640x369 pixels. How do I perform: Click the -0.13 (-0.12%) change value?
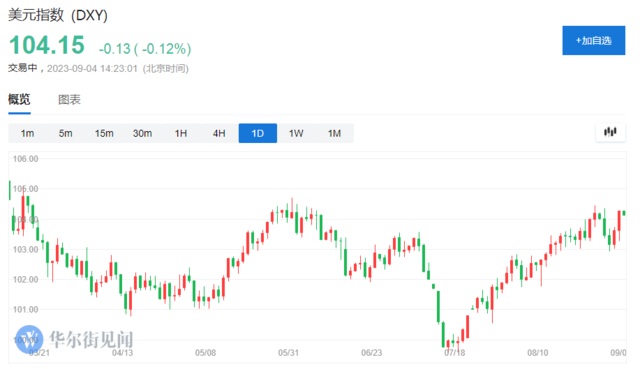coord(145,49)
